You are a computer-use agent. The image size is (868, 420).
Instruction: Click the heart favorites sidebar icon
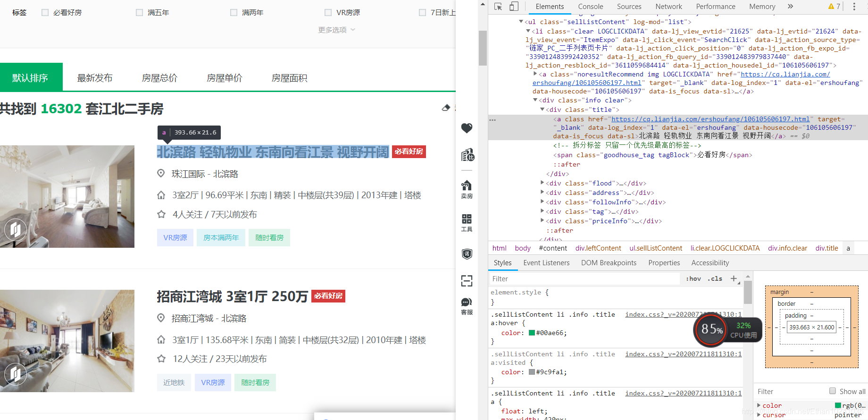467,128
